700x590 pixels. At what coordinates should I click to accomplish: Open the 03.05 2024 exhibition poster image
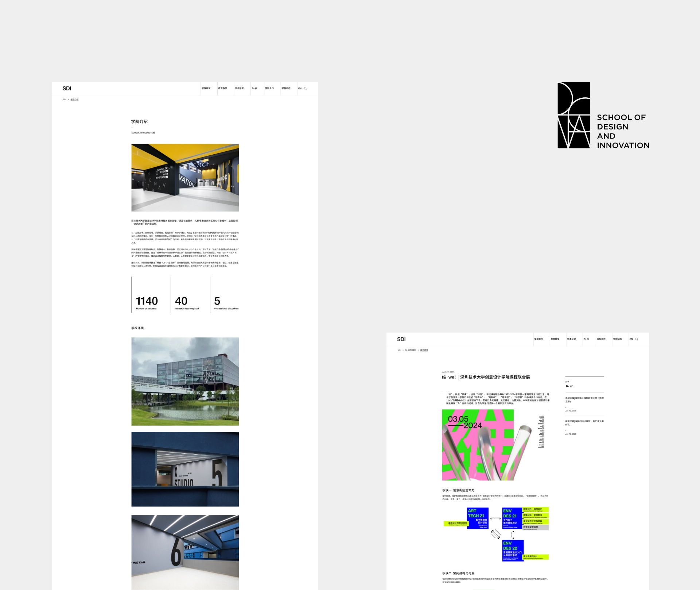point(478,445)
